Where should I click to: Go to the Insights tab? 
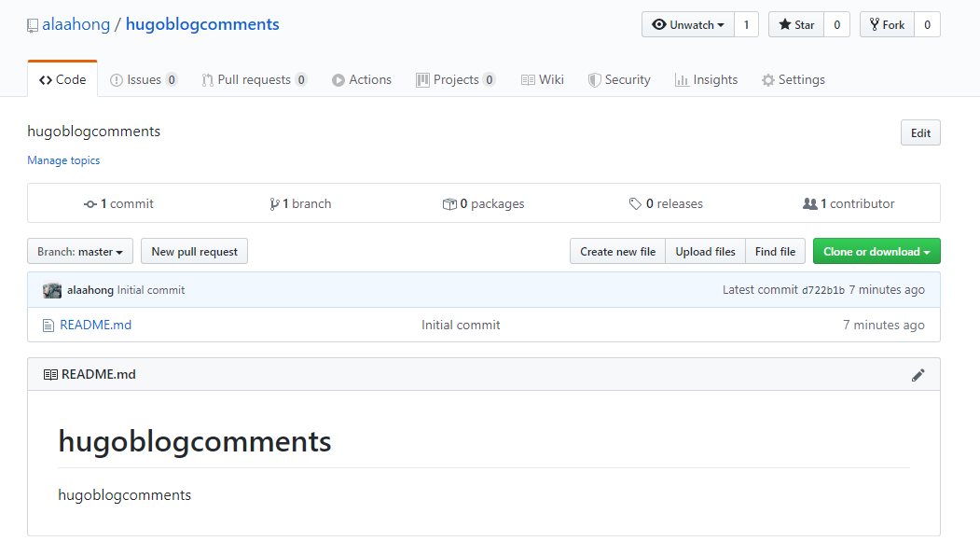point(706,79)
